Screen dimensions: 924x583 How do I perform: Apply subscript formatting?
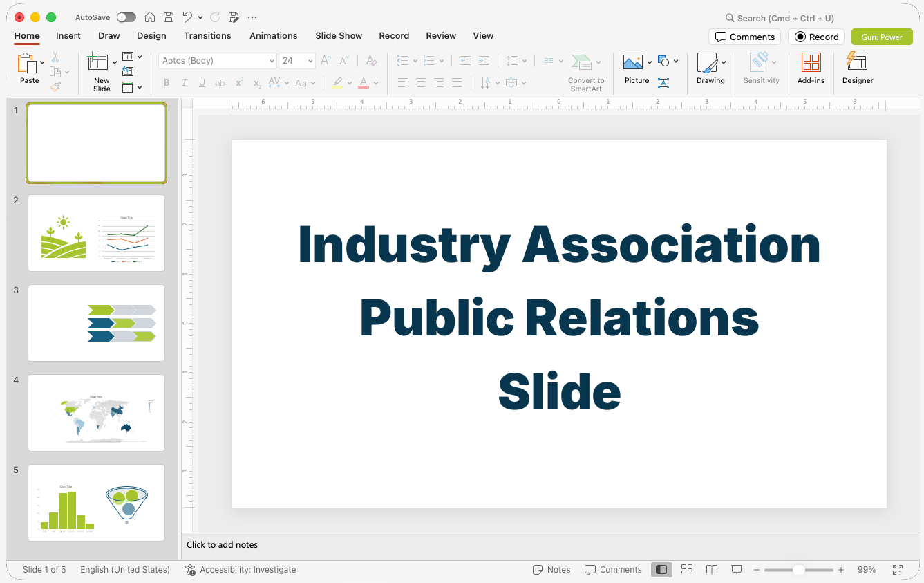[257, 83]
